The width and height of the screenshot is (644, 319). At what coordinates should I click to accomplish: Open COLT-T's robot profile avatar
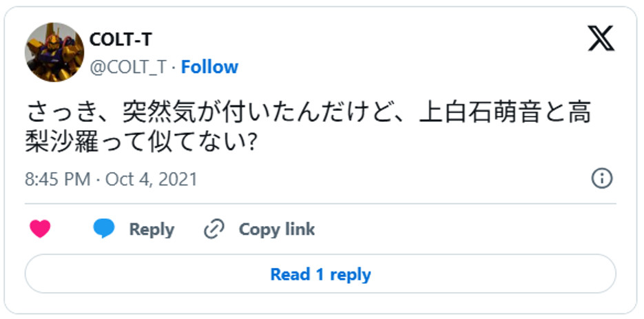click(x=54, y=52)
